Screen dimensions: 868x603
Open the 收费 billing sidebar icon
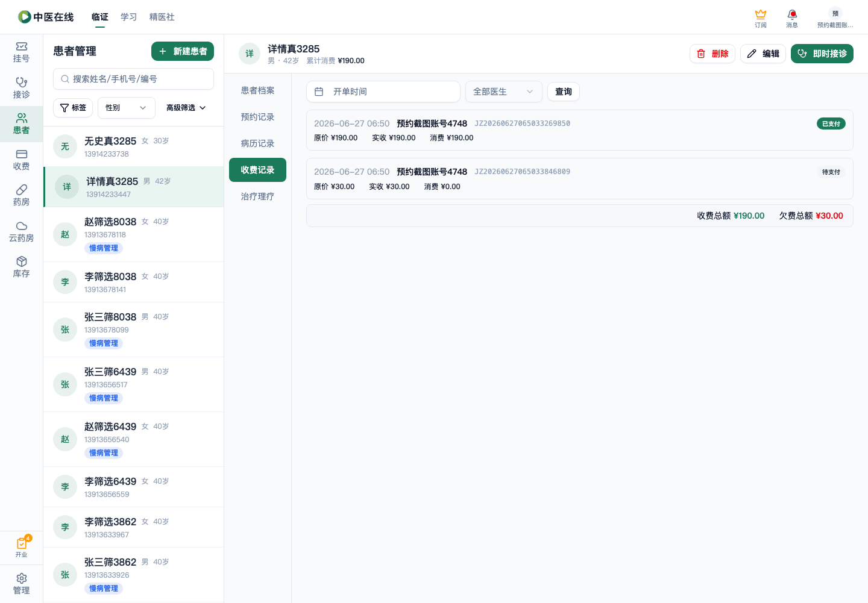click(21, 160)
